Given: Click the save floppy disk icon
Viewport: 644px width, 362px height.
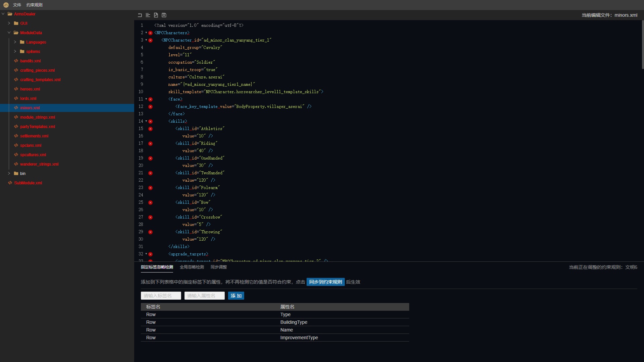Looking at the screenshot, I should tap(164, 15).
